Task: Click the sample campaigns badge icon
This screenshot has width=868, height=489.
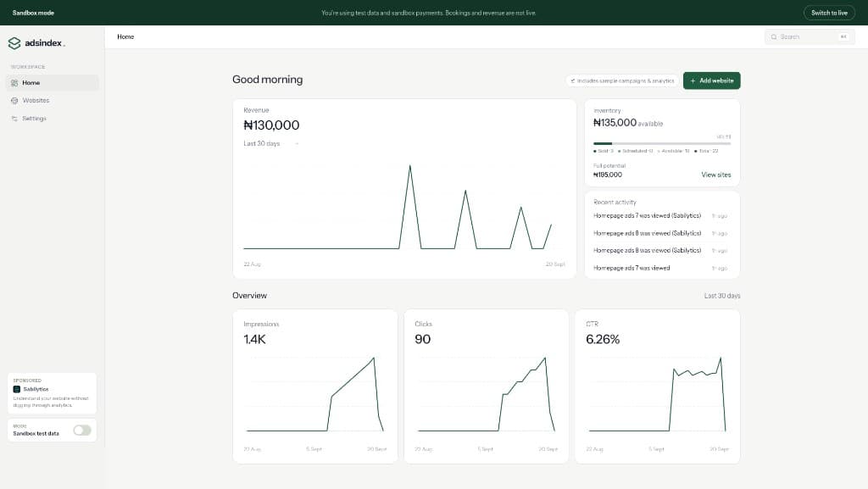Action: click(x=573, y=81)
